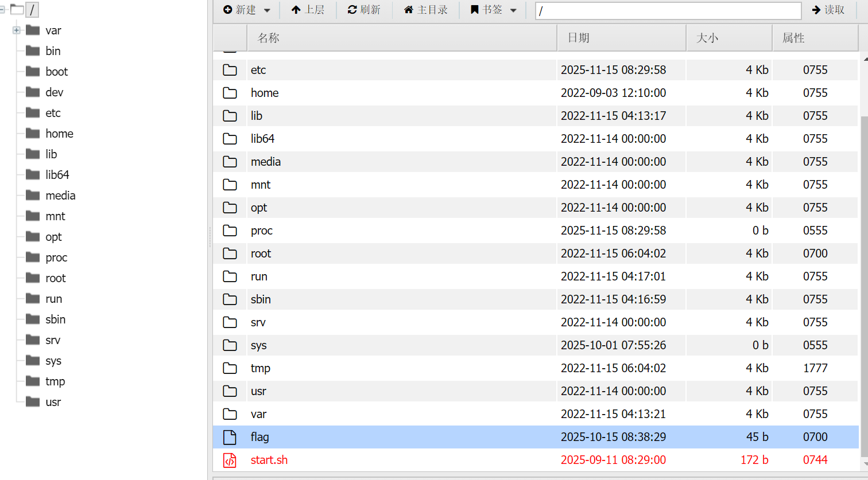Click the flag file document icon
The image size is (868, 480).
point(230,437)
